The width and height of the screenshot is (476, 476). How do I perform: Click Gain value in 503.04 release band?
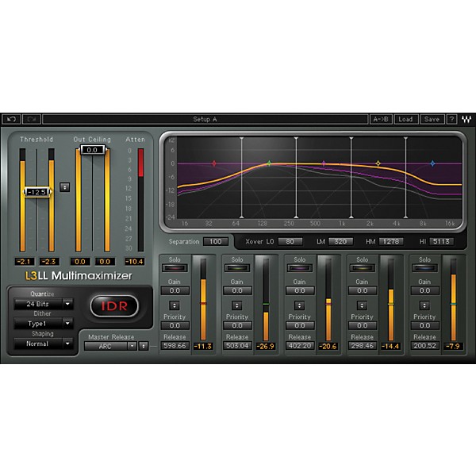point(237,290)
